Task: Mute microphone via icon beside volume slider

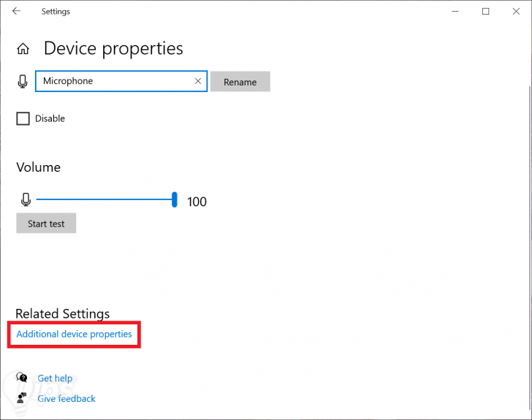Action: click(26, 199)
